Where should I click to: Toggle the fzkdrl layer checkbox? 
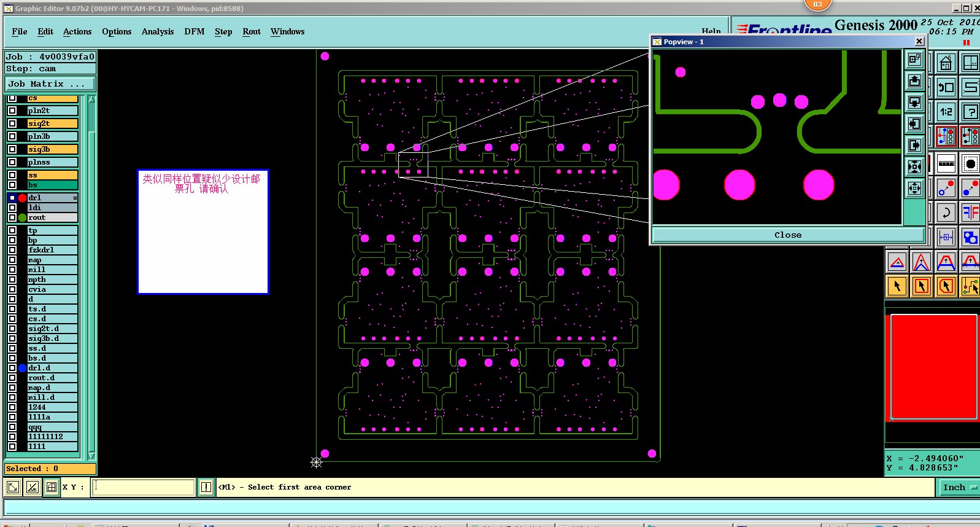12,250
